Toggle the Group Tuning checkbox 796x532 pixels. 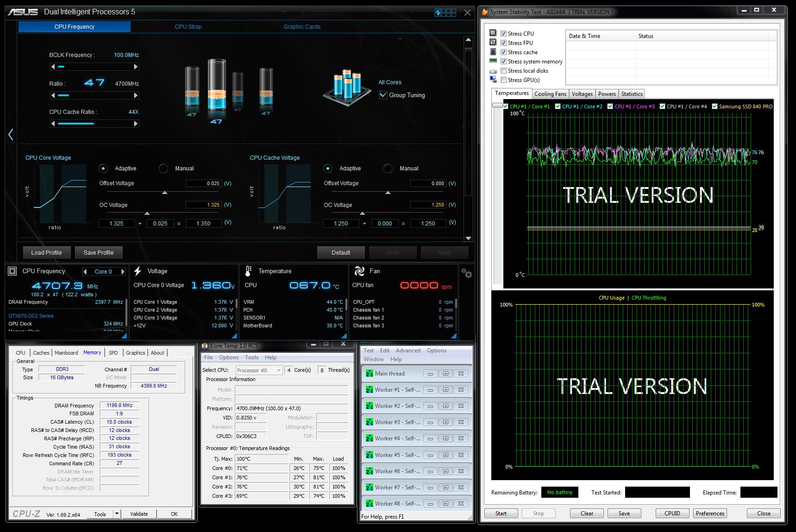[x=383, y=95]
